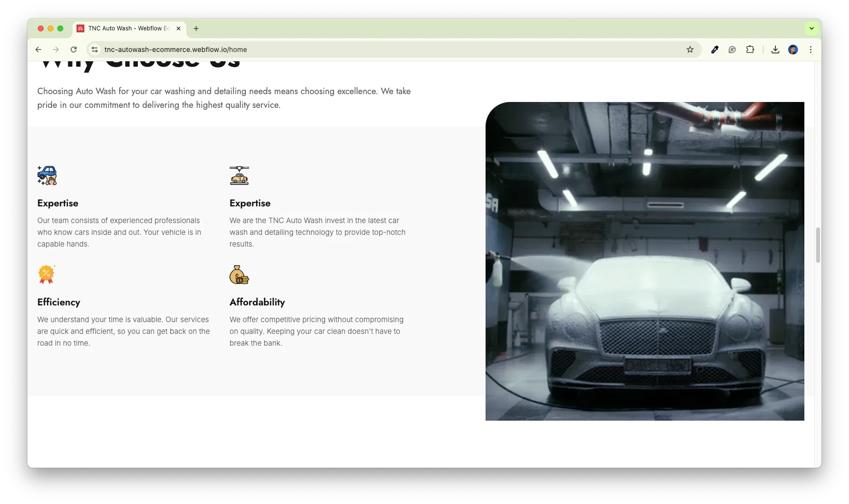Click the car lift technology icon
The height and width of the screenshot is (504, 849).
pyautogui.click(x=239, y=176)
